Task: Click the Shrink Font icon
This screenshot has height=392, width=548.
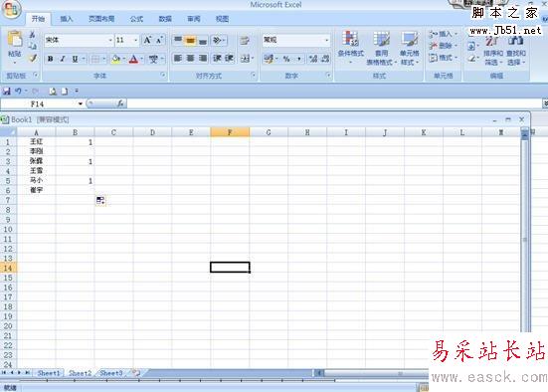Action: pos(159,40)
